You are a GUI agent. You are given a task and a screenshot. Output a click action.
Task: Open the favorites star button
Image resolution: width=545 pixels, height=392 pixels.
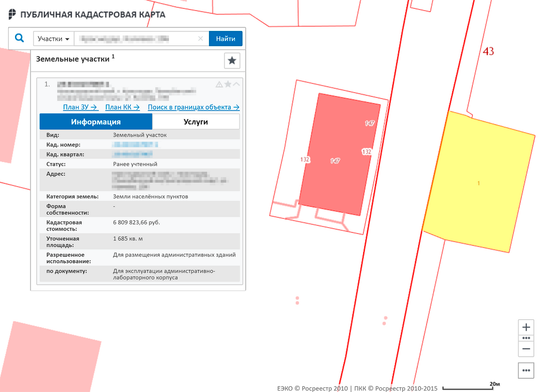tap(232, 60)
